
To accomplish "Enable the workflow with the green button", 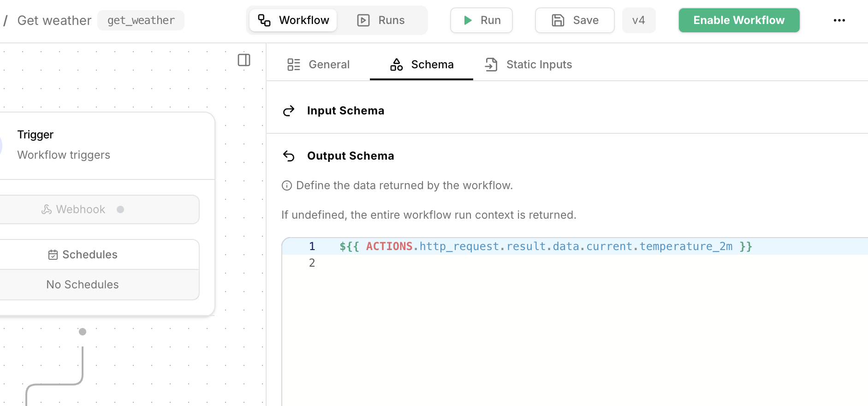I will (x=739, y=20).
